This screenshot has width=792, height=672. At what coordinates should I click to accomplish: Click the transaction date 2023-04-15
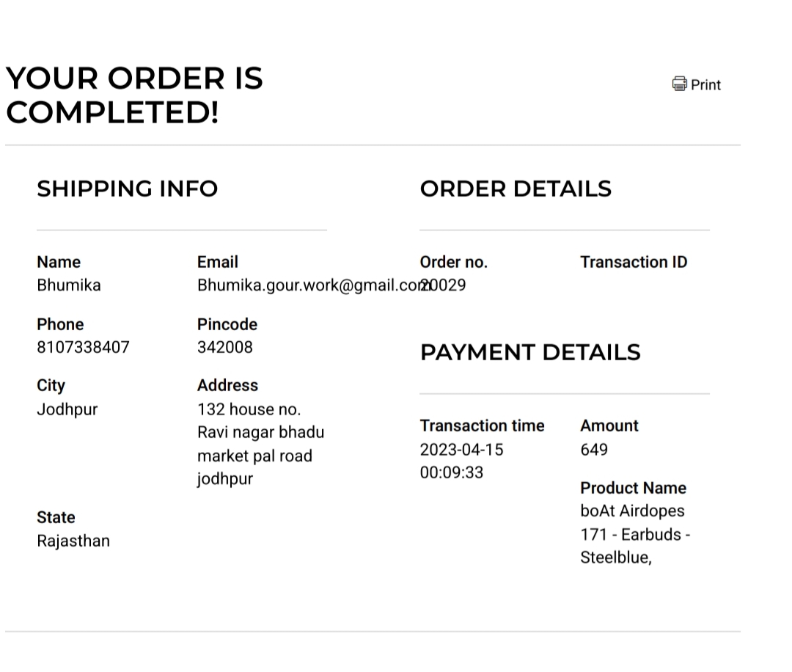(x=461, y=449)
